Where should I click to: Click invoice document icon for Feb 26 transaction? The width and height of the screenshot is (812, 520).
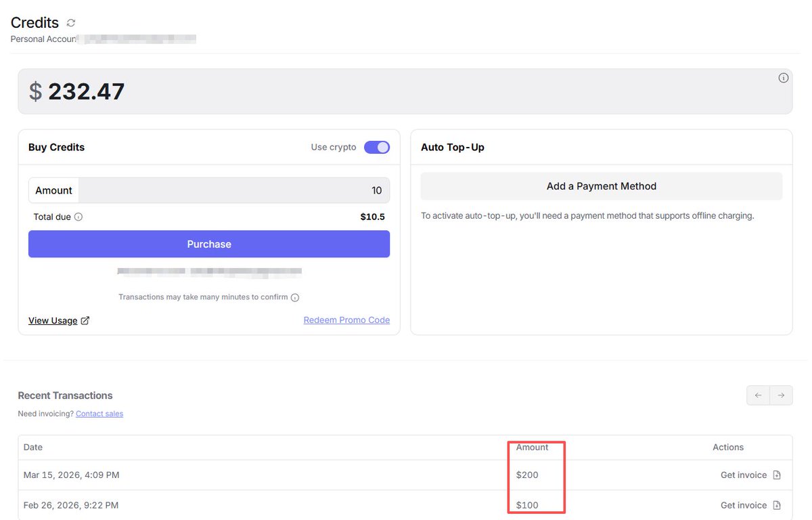(777, 505)
